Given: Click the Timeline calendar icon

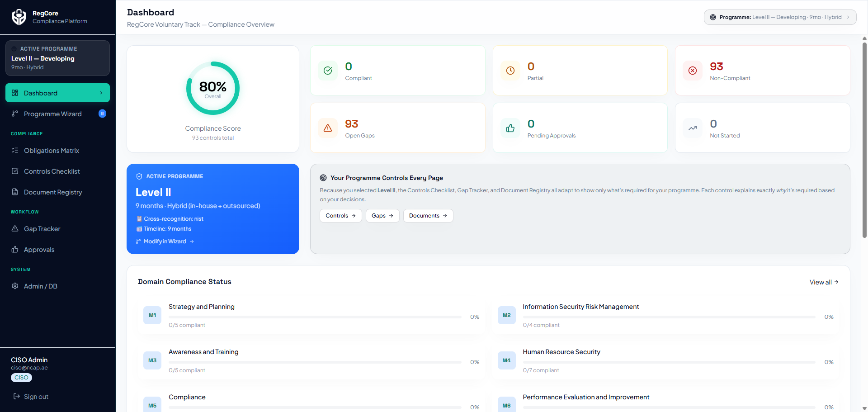Looking at the screenshot, I should pyautogui.click(x=139, y=229).
